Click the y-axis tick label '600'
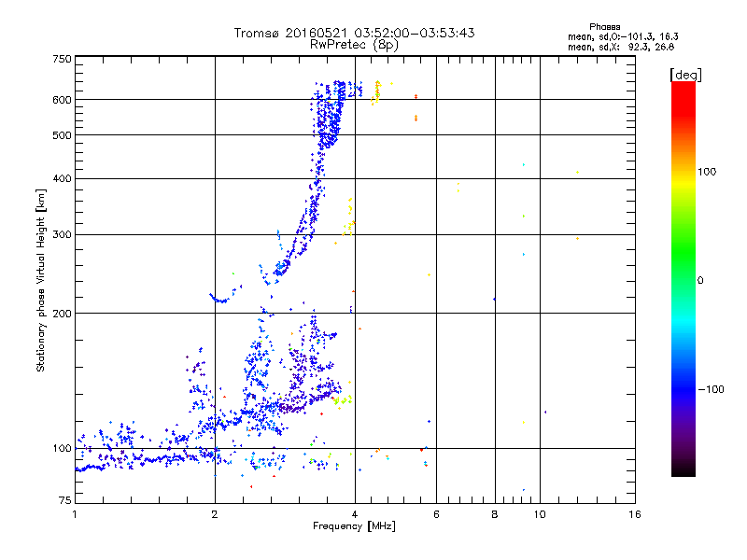The height and width of the screenshot is (560, 747). click(x=62, y=100)
